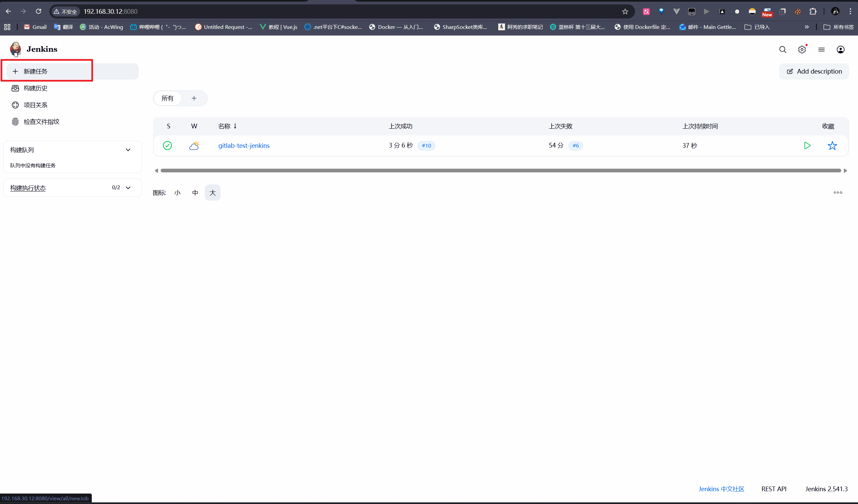Start build with green play icon

807,145
